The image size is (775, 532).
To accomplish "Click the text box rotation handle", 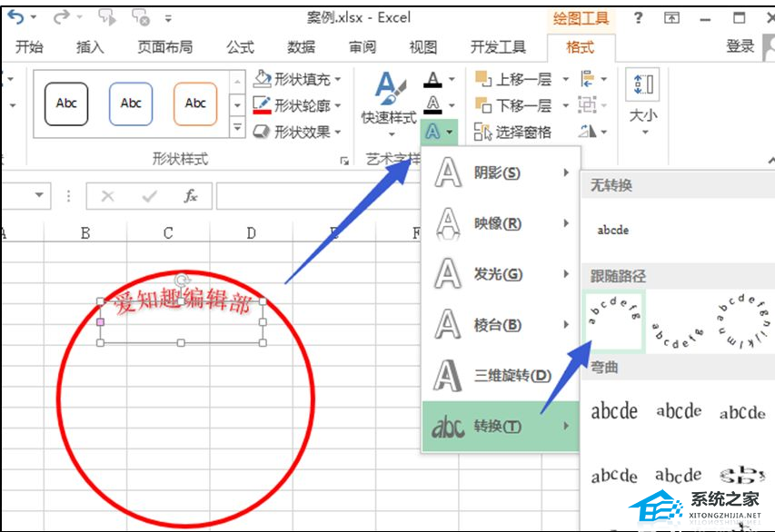I will click(x=182, y=280).
